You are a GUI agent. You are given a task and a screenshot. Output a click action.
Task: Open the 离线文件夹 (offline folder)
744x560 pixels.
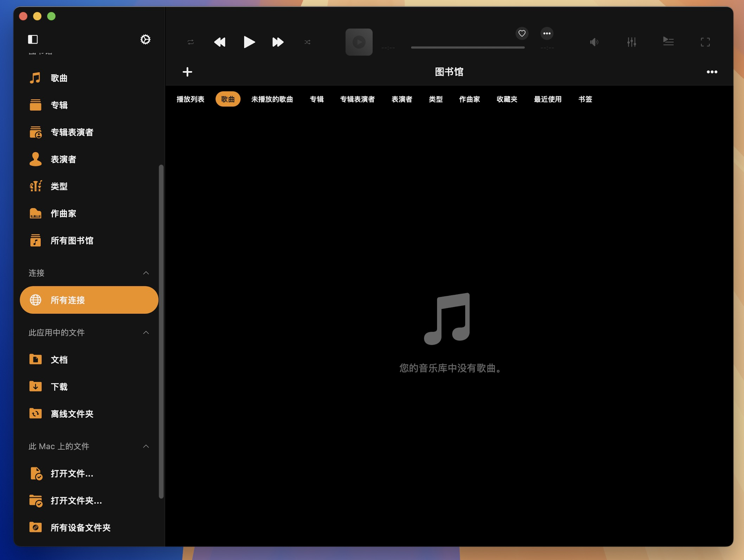(72, 414)
